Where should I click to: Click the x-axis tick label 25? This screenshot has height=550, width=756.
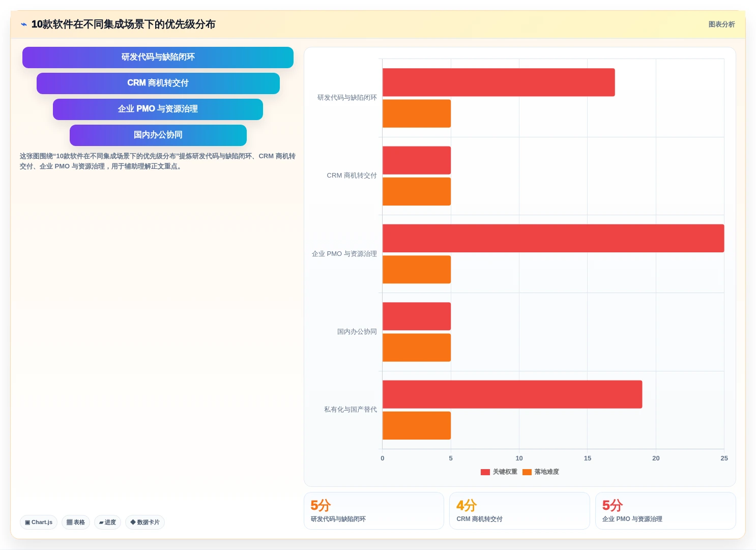click(x=724, y=458)
